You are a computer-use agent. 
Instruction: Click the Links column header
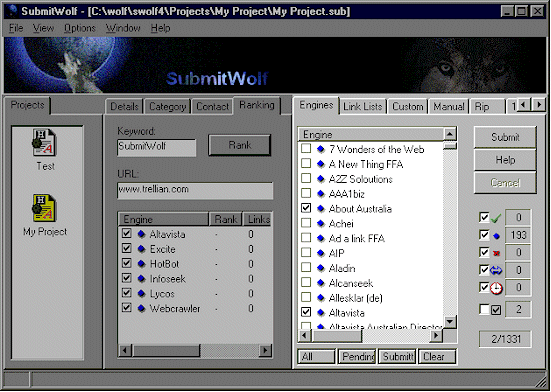coord(258,219)
